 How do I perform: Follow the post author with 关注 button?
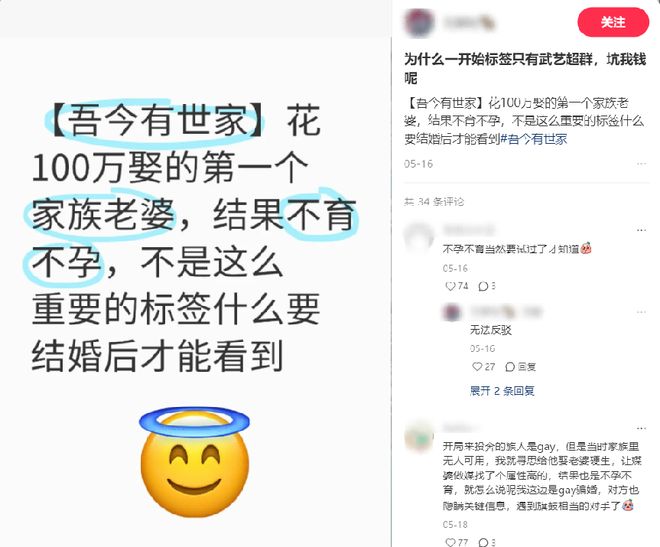[613, 22]
